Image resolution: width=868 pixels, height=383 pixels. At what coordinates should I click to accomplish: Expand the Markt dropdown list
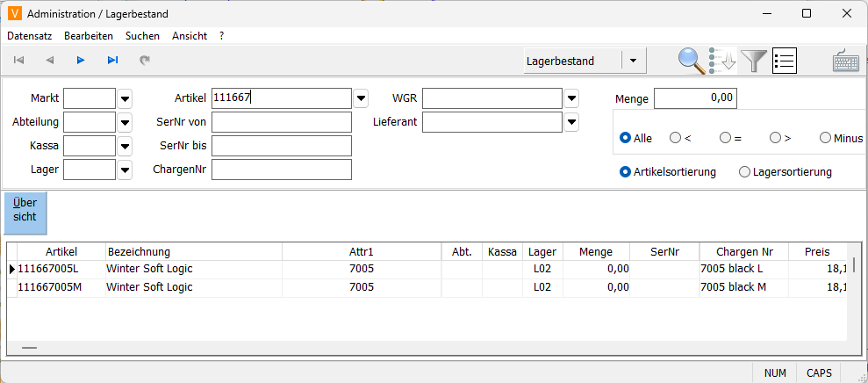tap(125, 98)
